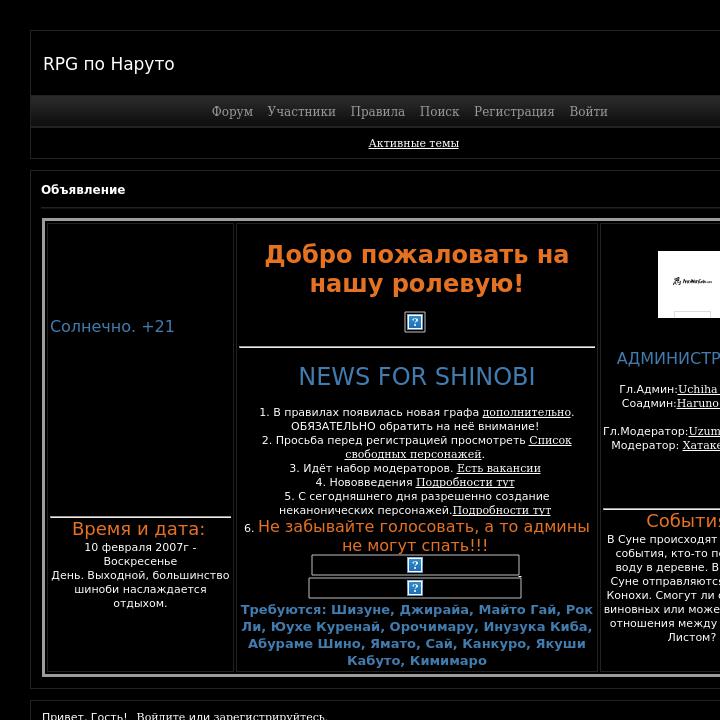The height and width of the screenshot is (720, 720).
Task: Follow the дополнительно rules link
Action: (x=527, y=412)
